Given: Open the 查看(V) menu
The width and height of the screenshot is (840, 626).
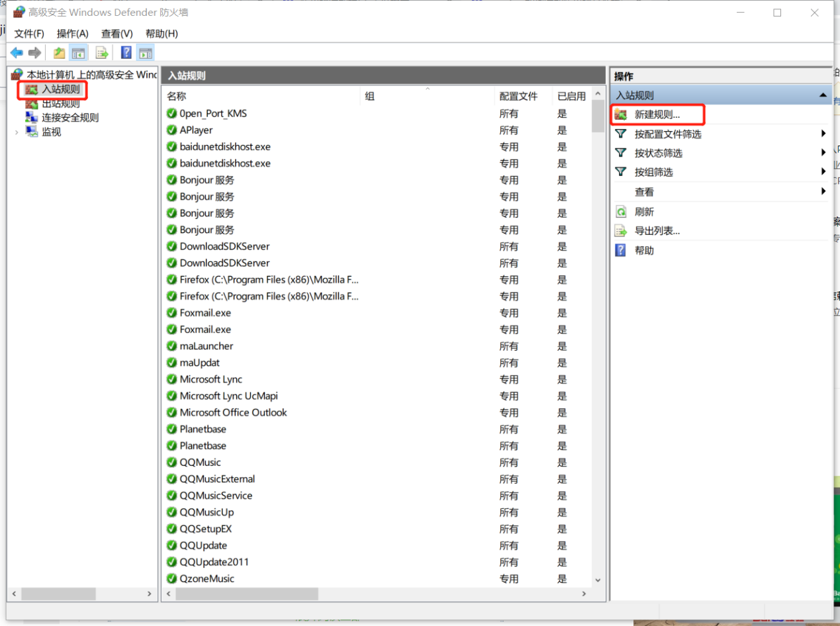Looking at the screenshot, I should 117,34.
